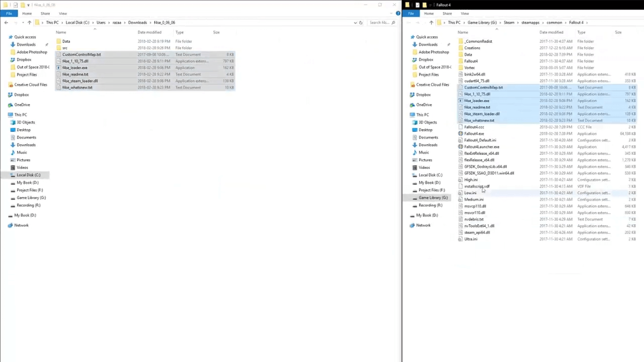Go back using left window's back arrow
Screen dimensions: 644x362
(6, 22)
